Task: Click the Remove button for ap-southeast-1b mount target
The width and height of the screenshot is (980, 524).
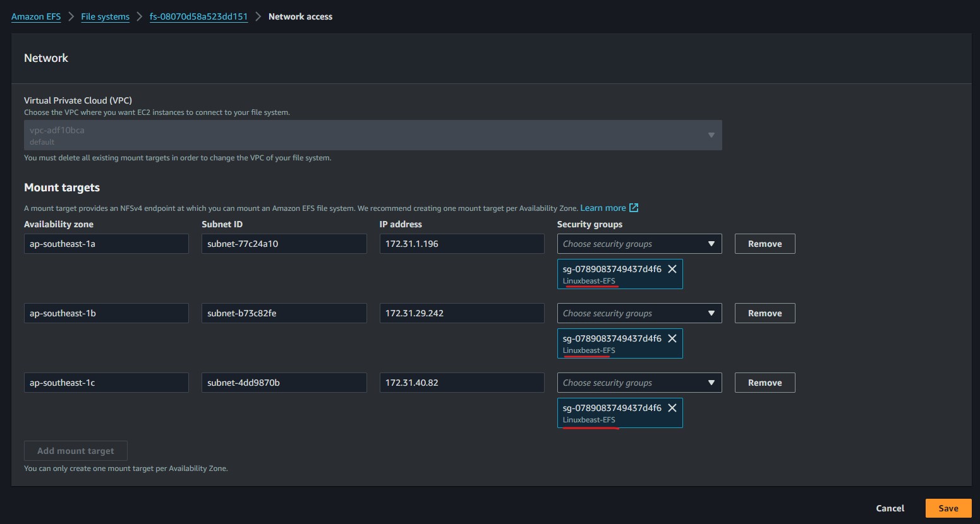Action: (765, 313)
